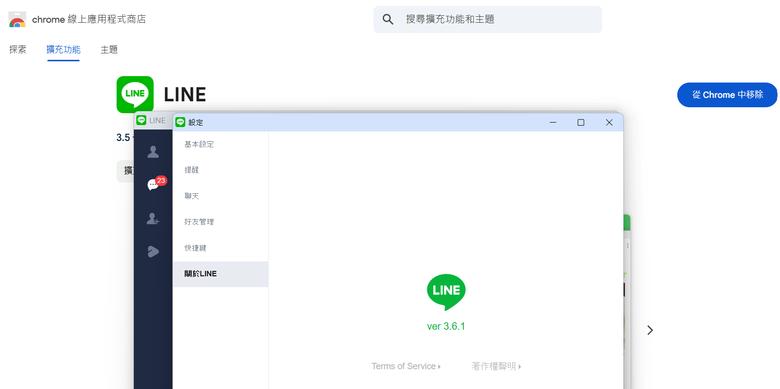Maximize the 設定 window
The image size is (780, 389).
[581, 122]
